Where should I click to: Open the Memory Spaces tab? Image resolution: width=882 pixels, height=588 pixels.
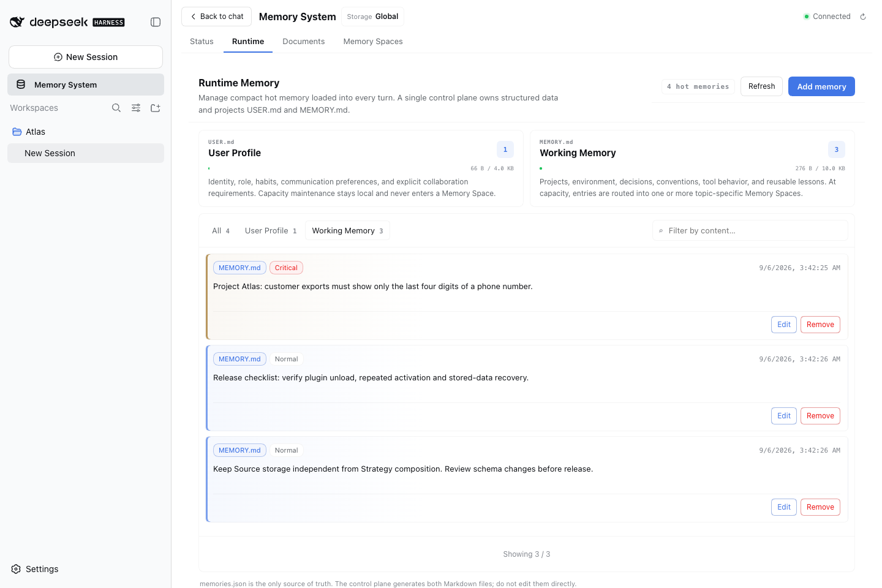pos(373,42)
